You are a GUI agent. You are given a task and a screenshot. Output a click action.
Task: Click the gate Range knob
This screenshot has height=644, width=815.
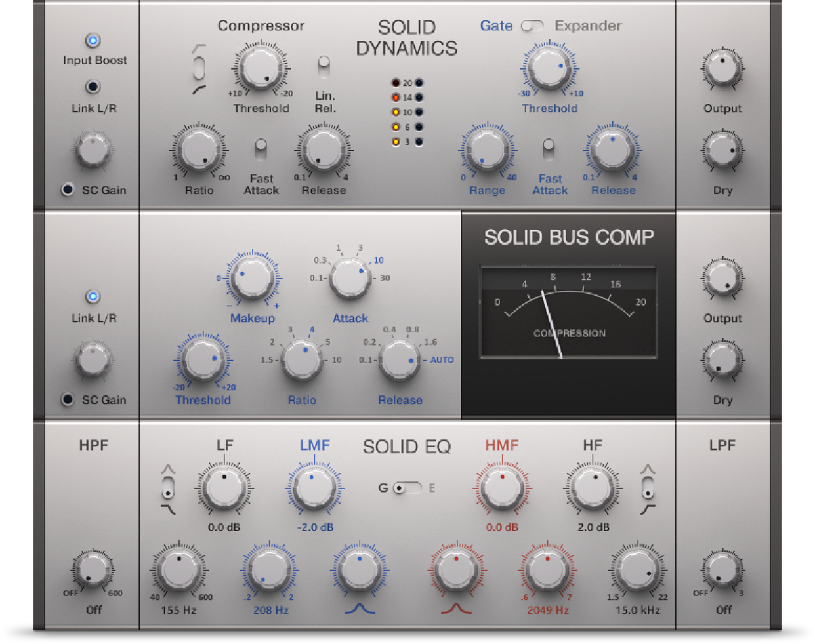[x=488, y=150]
